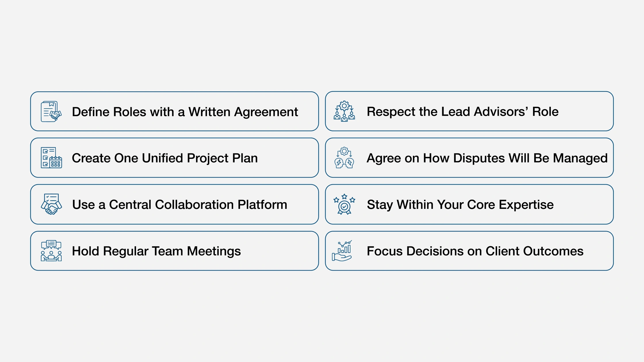Viewport: 644px width, 362px height.
Task: Click the team meeting chat icon
Action: 51,251
